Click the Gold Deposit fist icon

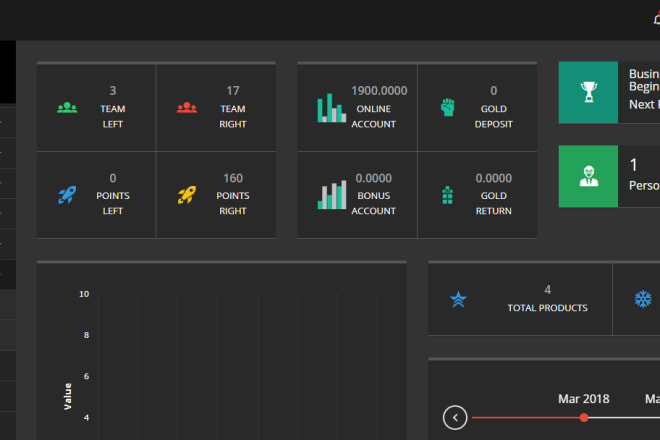coord(447,107)
